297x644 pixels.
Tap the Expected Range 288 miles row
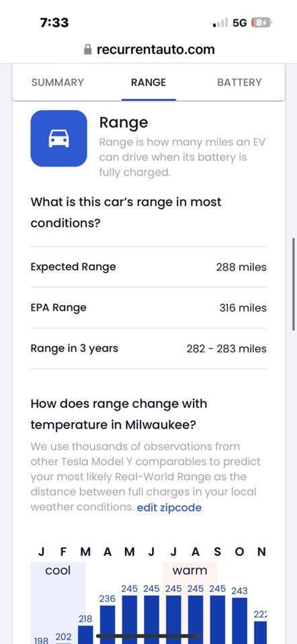coord(148,267)
